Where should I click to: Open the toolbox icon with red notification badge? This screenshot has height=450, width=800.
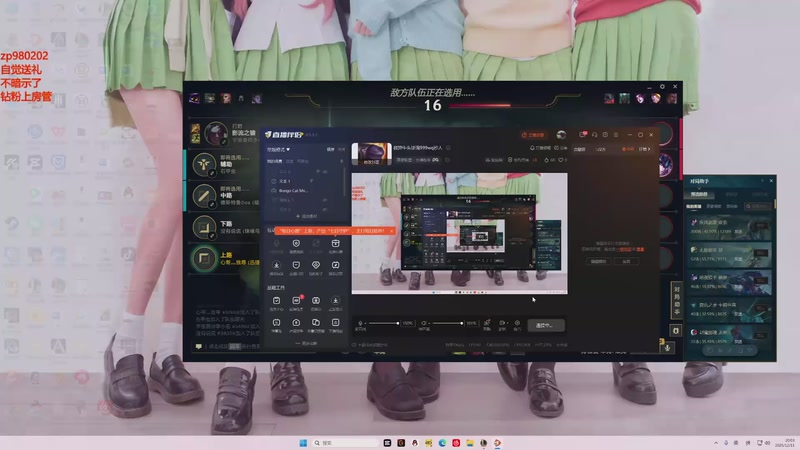click(296, 302)
